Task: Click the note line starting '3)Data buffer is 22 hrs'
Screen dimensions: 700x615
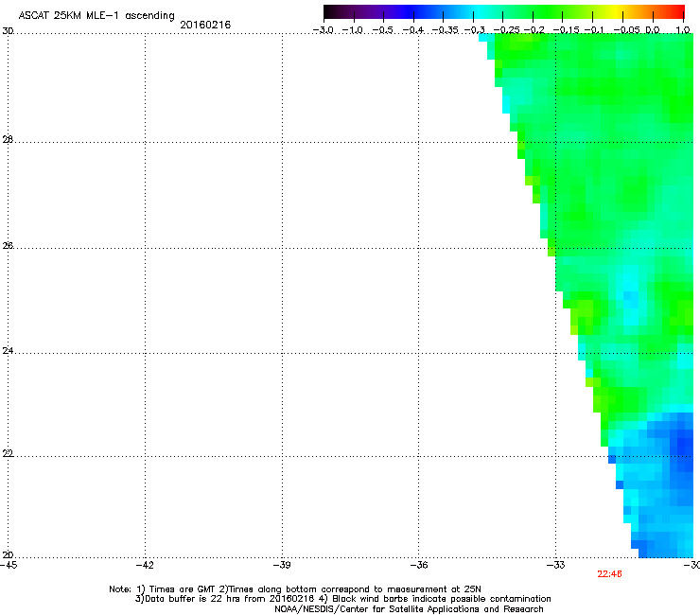Action: [342, 599]
